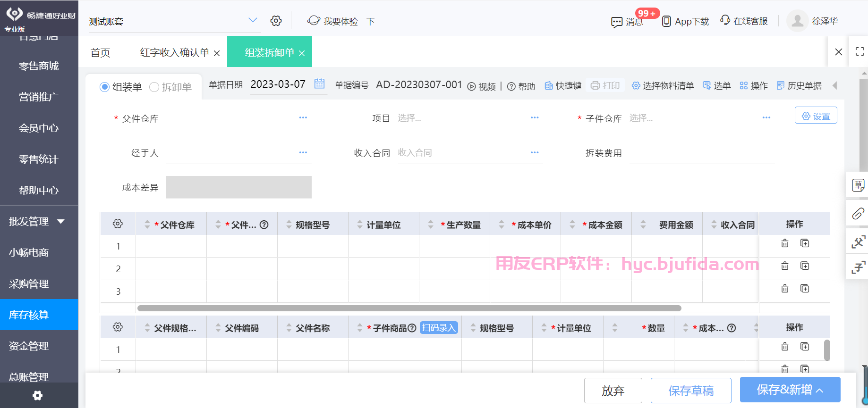Add row after row 3 in parent table
The height and width of the screenshot is (408, 868).
[805, 289]
